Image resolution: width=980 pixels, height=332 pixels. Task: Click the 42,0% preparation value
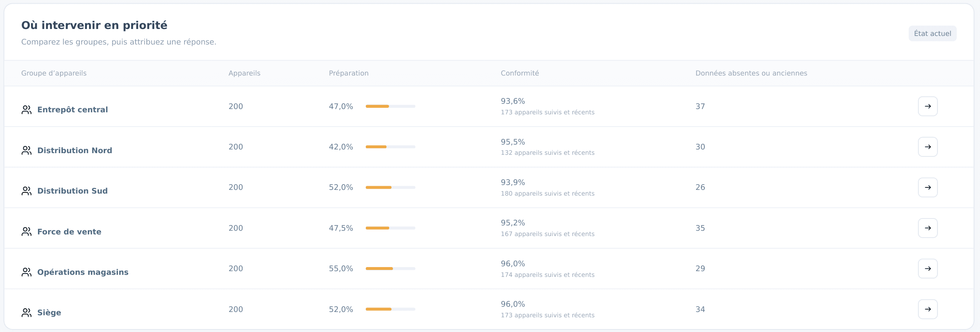point(341,147)
